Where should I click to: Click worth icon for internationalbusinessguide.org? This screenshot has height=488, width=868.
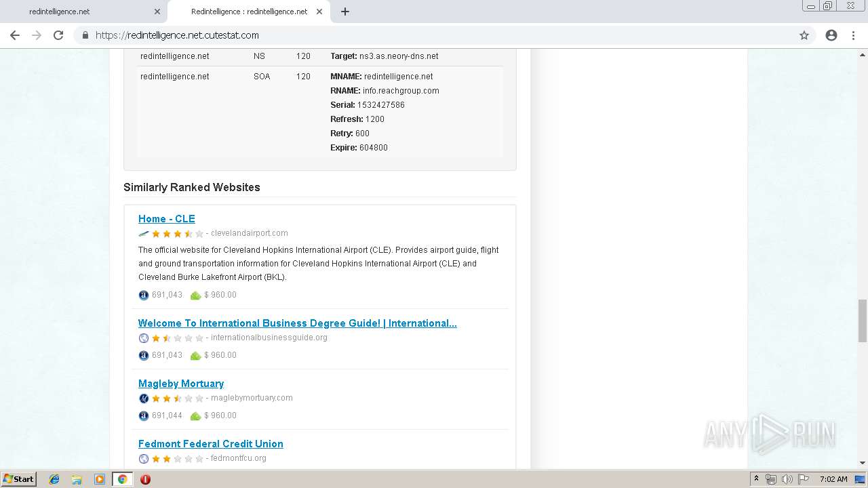(x=195, y=356)
